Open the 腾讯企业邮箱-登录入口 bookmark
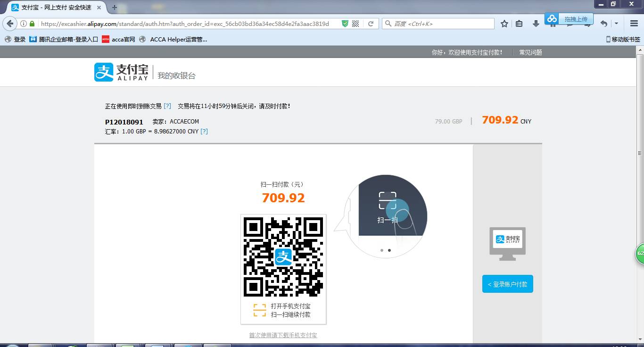Image resolution: width=644 pixels, height=347 pixels. click(x=64, y=40)
